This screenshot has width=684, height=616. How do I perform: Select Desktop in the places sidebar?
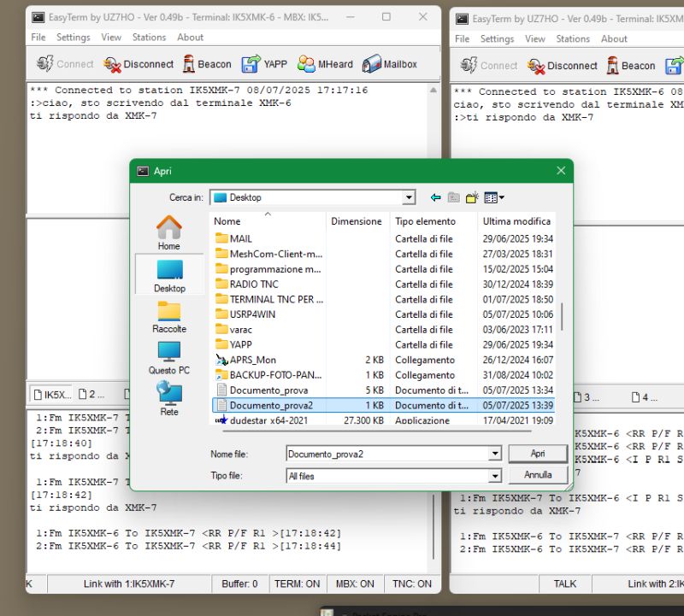tap(169, 275)
